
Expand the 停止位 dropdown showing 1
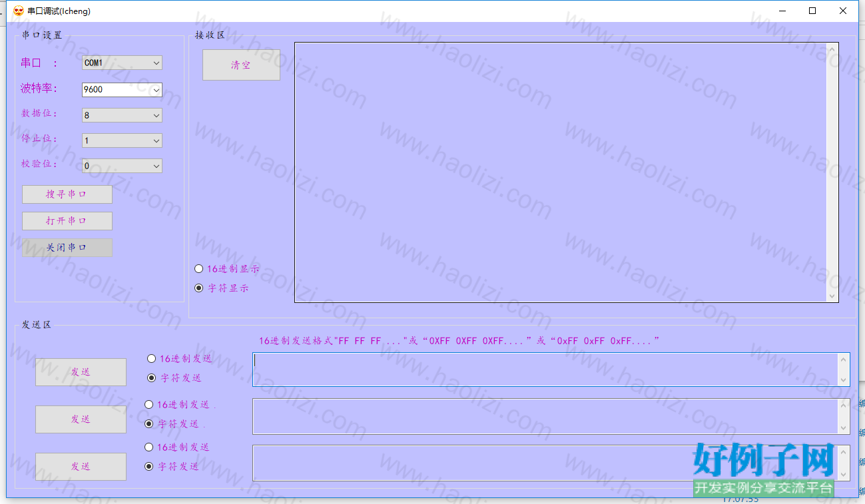[x=122, y=140]
